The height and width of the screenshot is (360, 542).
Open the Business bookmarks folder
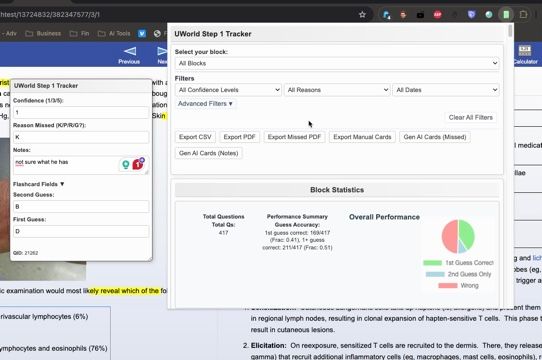(44, 34)
